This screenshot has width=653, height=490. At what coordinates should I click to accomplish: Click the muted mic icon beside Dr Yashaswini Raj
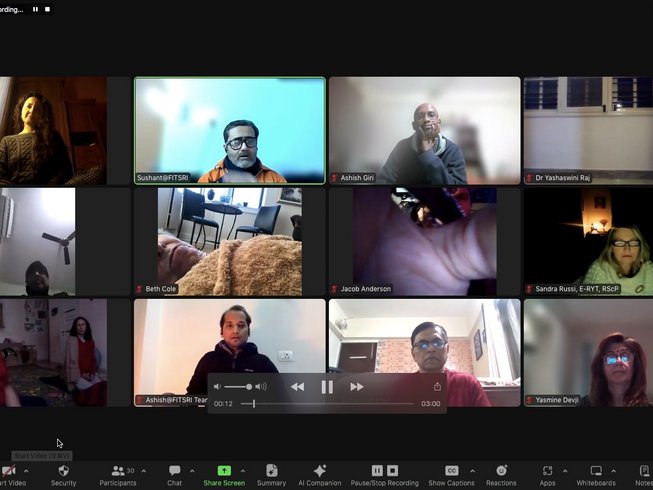coord(529,178)
